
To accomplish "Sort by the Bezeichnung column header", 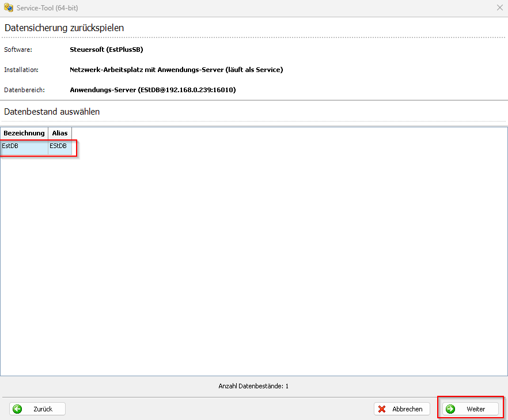I will [x=24, y=133].
